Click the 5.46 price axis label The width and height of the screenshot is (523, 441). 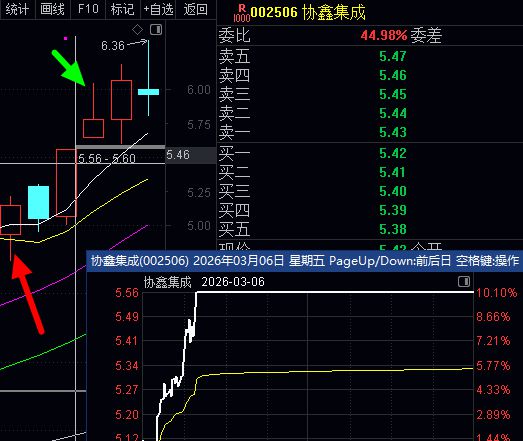coord(178,155)
